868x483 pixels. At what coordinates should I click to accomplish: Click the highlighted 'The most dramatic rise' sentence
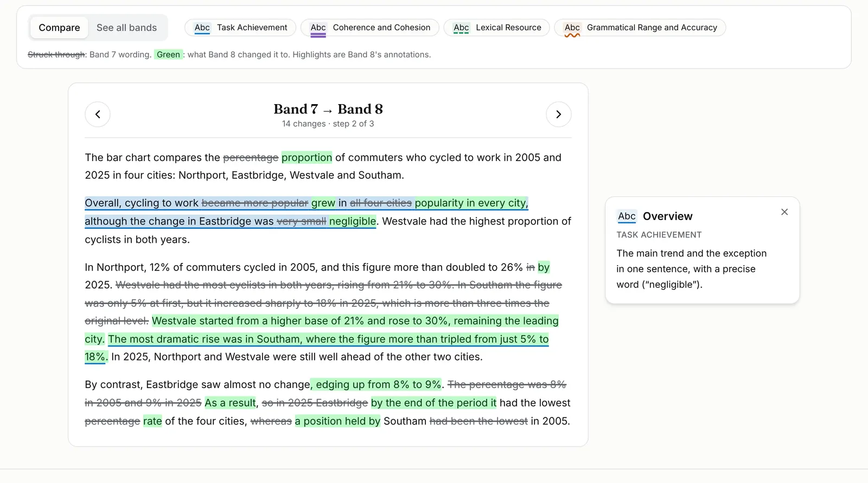coord(328,339)
